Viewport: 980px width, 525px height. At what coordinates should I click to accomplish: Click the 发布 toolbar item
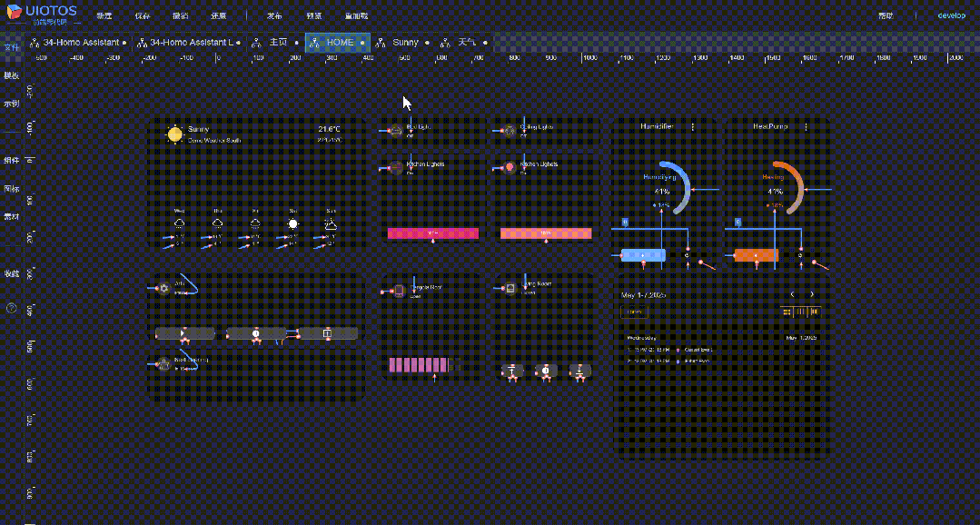274,15
